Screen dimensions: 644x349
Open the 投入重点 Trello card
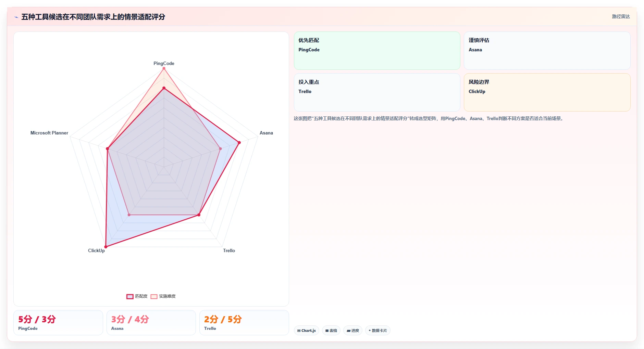click(377, 92)
